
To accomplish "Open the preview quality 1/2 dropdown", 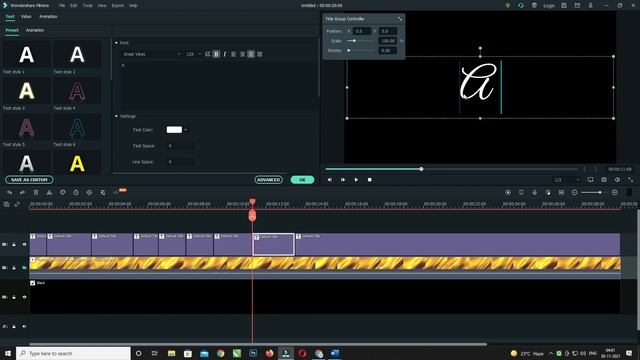I will (x=567, y=180).
